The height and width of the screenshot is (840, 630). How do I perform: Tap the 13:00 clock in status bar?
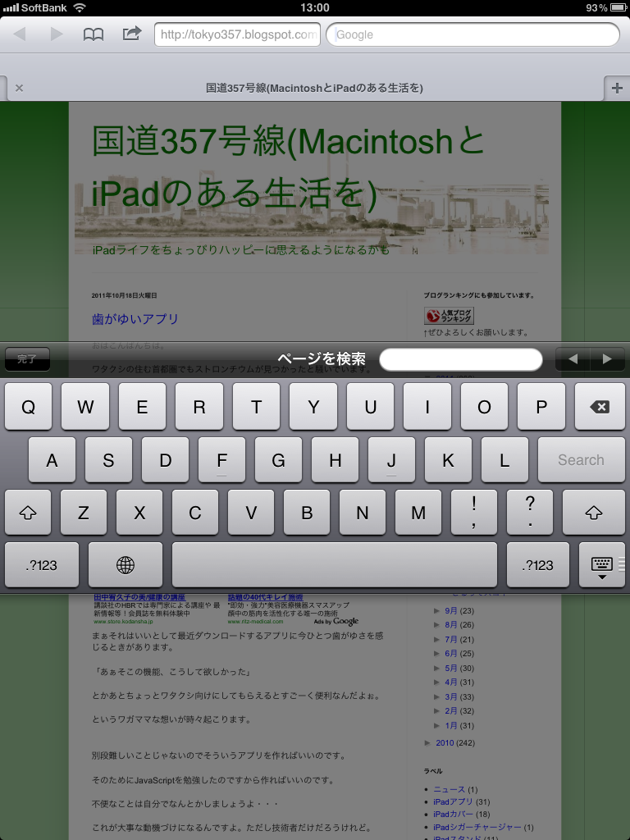point(315,7)
